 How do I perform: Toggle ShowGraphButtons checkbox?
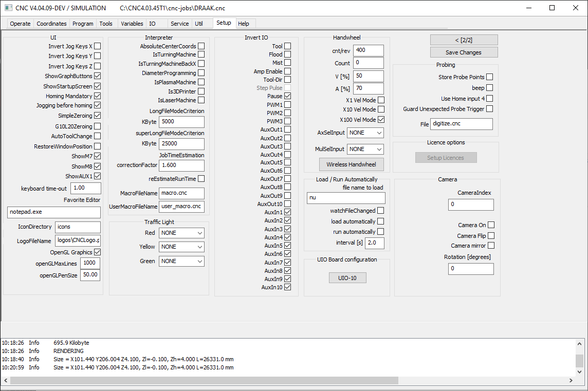[x=98, y=76]
